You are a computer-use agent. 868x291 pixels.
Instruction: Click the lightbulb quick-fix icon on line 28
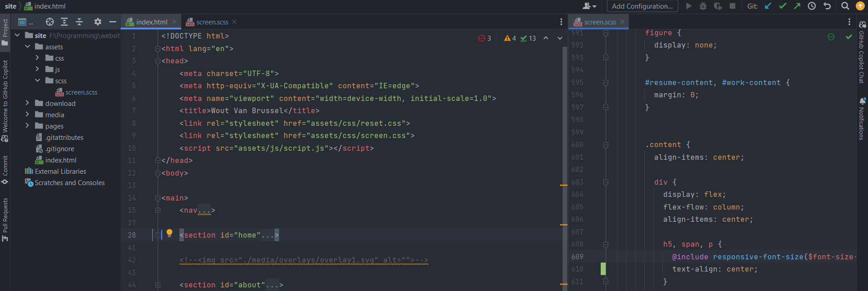point(169,233)
